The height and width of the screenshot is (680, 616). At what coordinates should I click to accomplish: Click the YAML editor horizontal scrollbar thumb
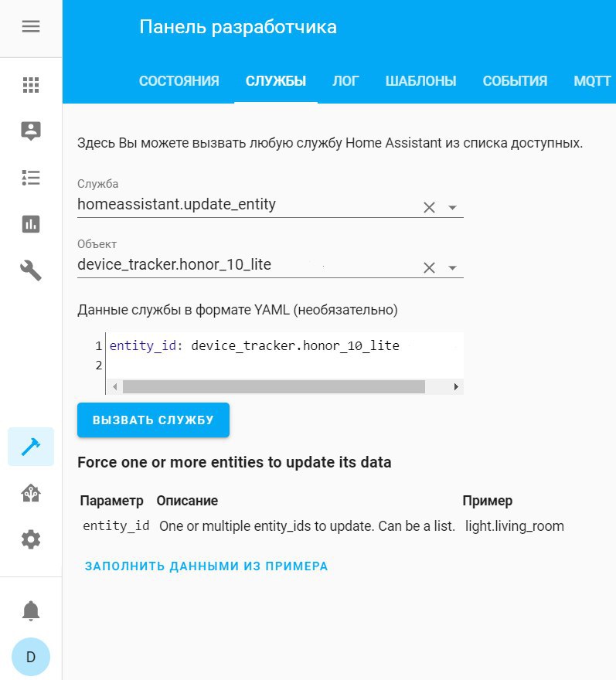click(274, 386)
